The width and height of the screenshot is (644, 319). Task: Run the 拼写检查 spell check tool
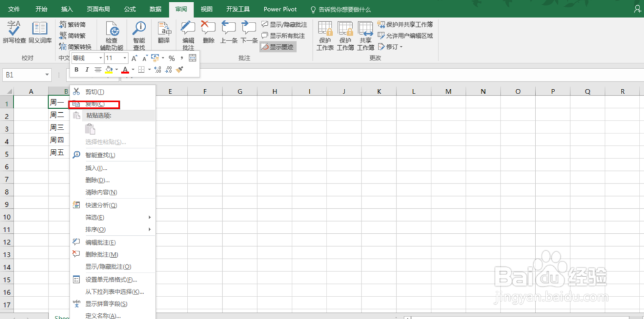coord(14,33)
